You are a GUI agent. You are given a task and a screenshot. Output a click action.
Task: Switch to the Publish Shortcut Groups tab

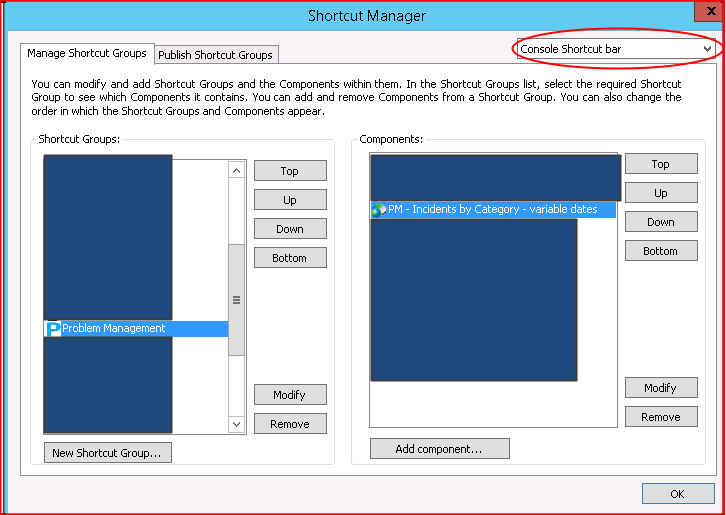215,55
